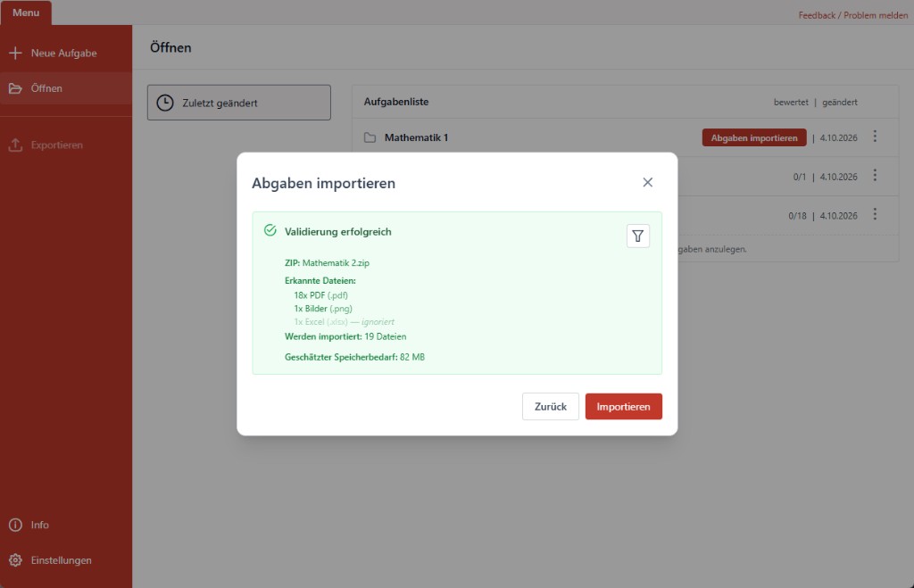
Task: Switch to the Menu tab
Action: [26, 12]
